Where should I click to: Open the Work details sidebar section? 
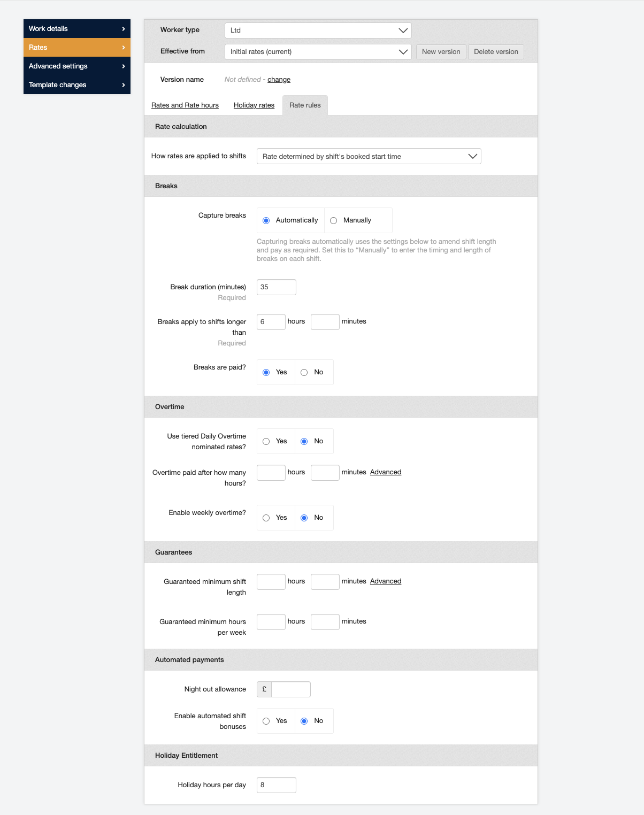click(76, 29)
